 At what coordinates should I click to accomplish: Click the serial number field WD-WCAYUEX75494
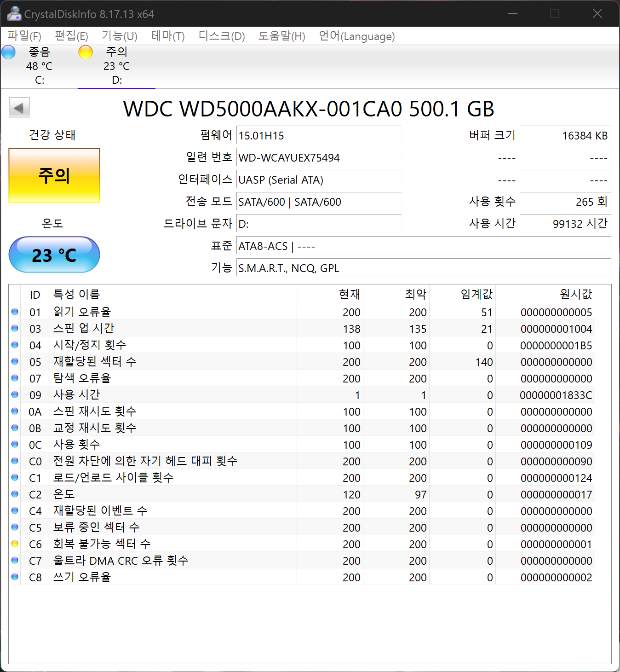click(319, 157)
